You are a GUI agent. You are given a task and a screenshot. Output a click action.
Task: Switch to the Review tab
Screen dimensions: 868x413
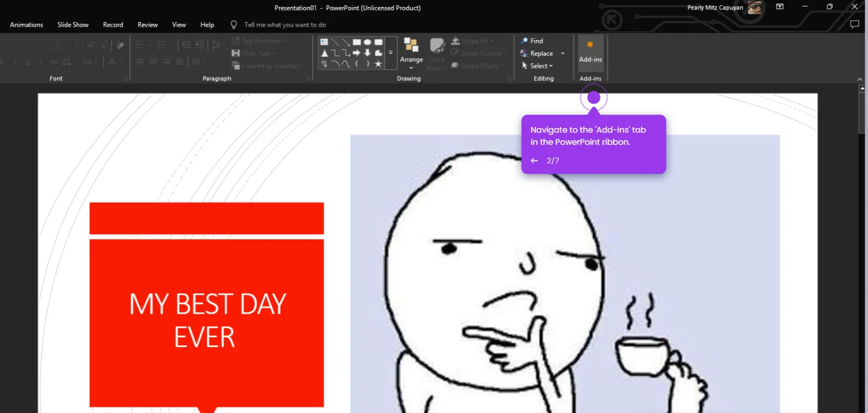click(148, 25)
